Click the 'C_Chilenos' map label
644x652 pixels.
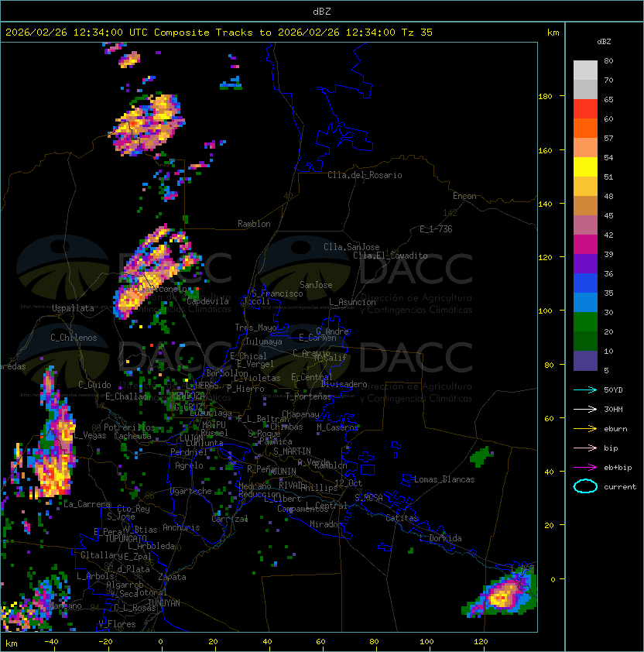74,337
